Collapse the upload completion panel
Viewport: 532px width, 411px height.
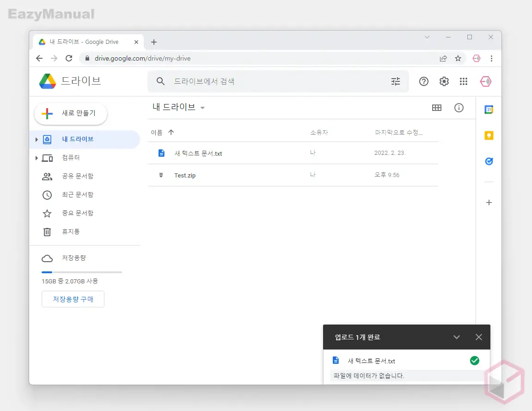[457, 337]
